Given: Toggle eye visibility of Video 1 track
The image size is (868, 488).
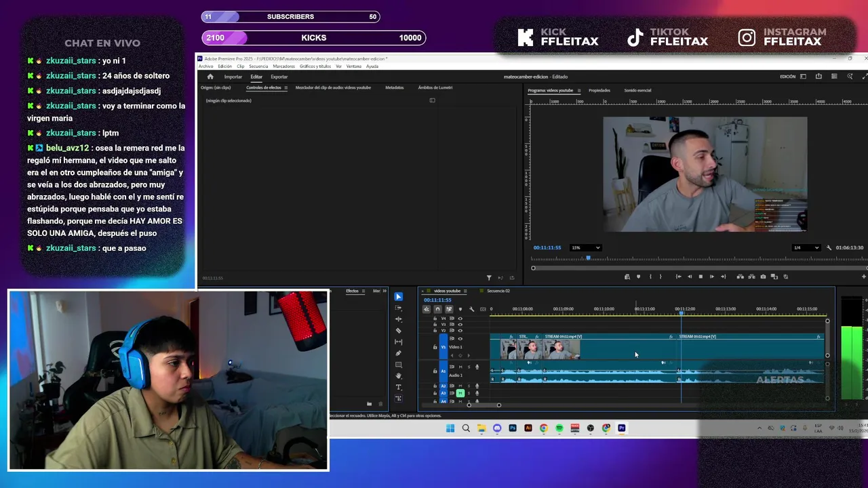Looking at the screenshot, I should pyautogui.click(x=460, y=339).
